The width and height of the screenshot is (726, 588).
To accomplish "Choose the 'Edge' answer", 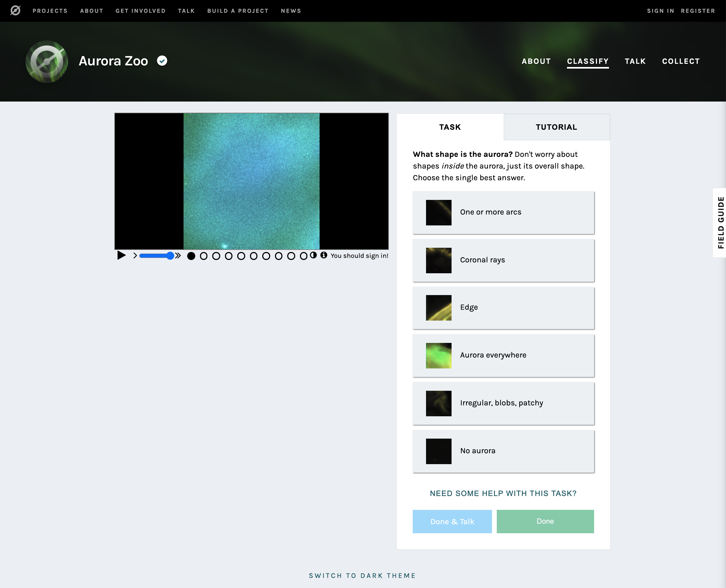I will pyautogui.click(x=503, y=308).
